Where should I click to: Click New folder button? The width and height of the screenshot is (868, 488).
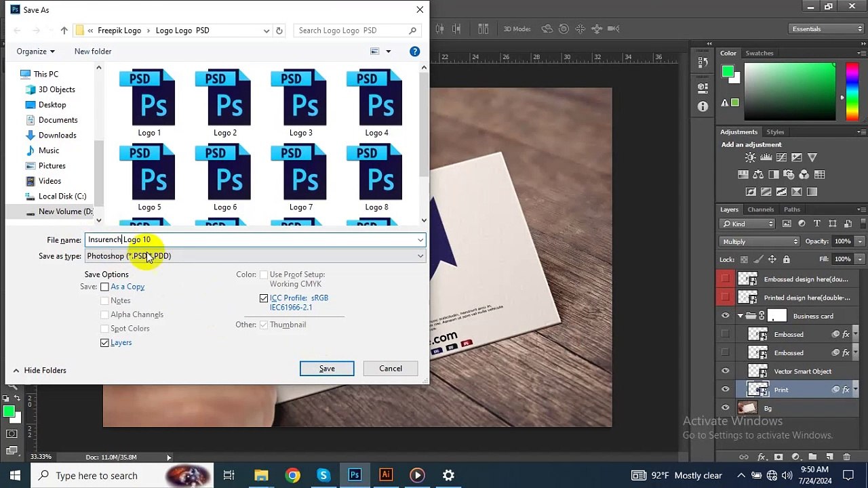93,52
